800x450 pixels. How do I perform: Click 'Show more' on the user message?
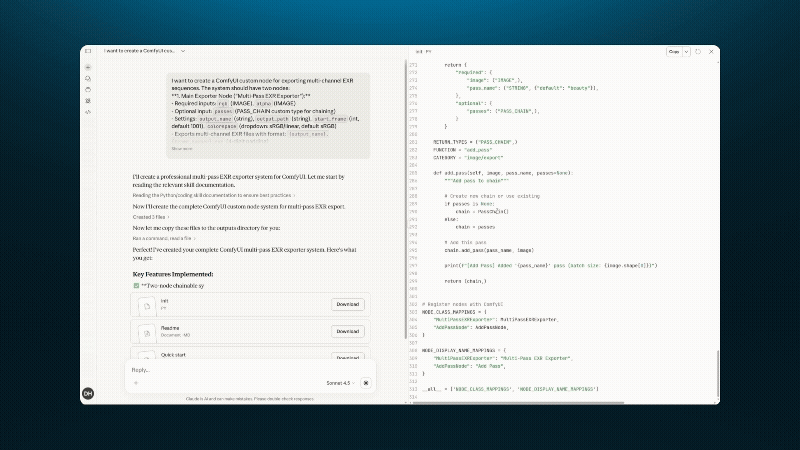coord(182,148)
